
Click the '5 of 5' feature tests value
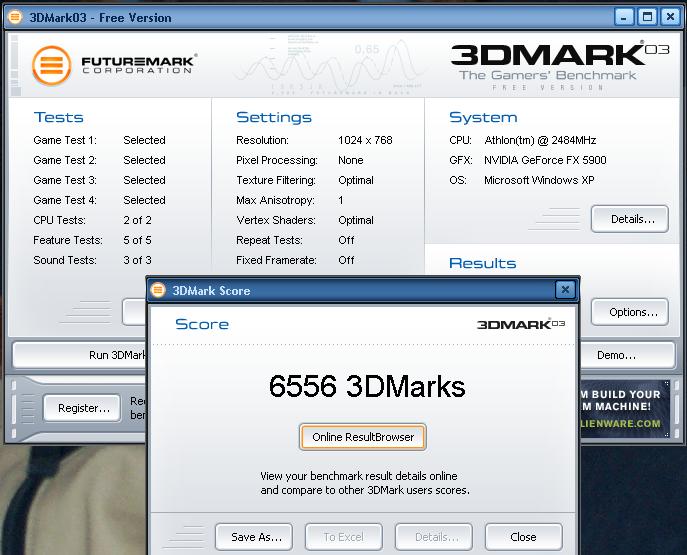[138, 240]
